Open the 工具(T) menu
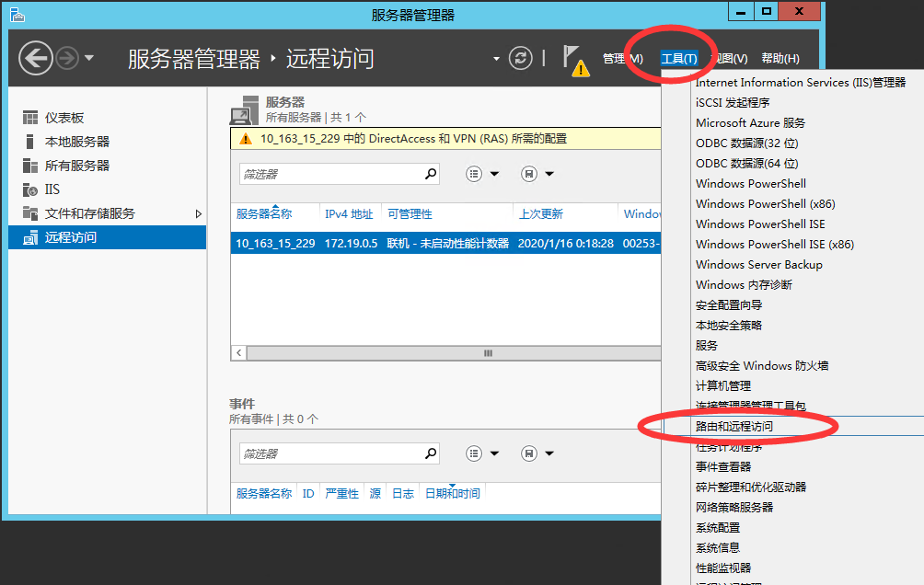The width and height of the screenshot is (924, 585). click(x=678, y=59)
